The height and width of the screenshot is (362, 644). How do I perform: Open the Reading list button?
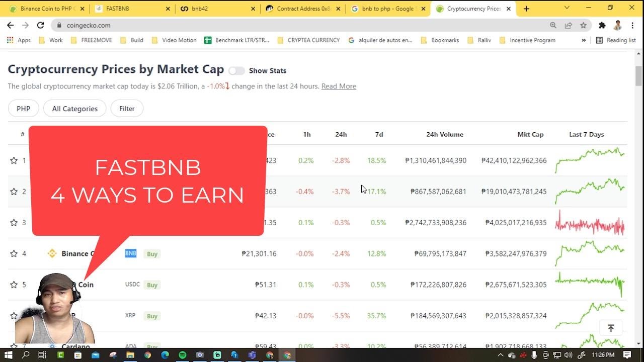[x=616, y=40]
